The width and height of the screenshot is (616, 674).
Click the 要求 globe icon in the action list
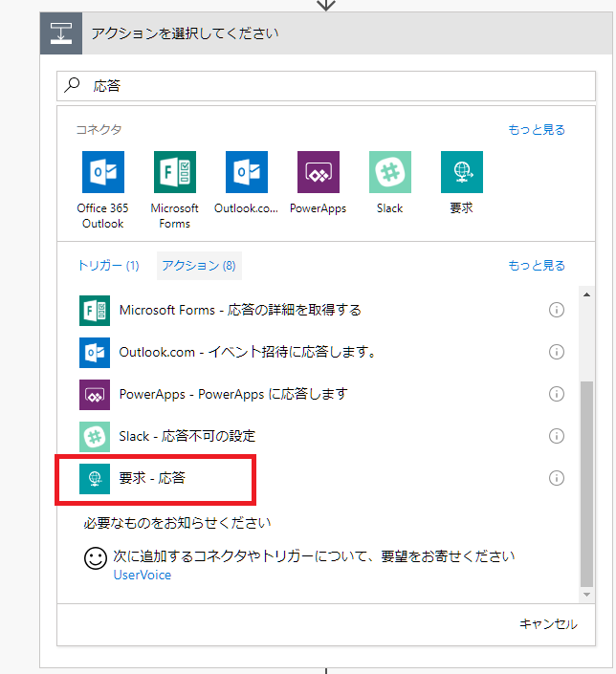pyautogui.click(x=95, y=479)
